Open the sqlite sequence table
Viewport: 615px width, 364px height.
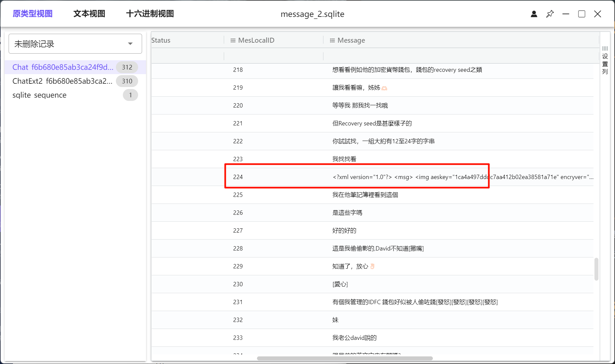point(39,95)
